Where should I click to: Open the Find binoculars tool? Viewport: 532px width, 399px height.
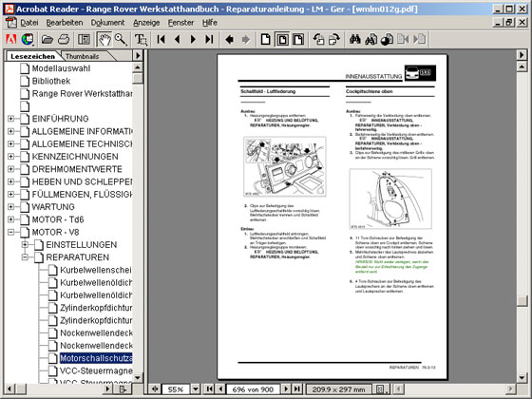355,39
